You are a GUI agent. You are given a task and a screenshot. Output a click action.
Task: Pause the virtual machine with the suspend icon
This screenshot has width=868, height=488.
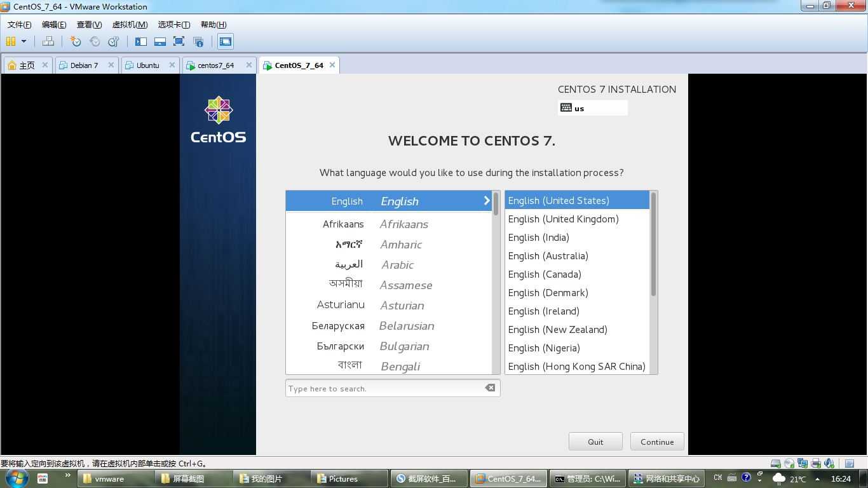point(11,41)
